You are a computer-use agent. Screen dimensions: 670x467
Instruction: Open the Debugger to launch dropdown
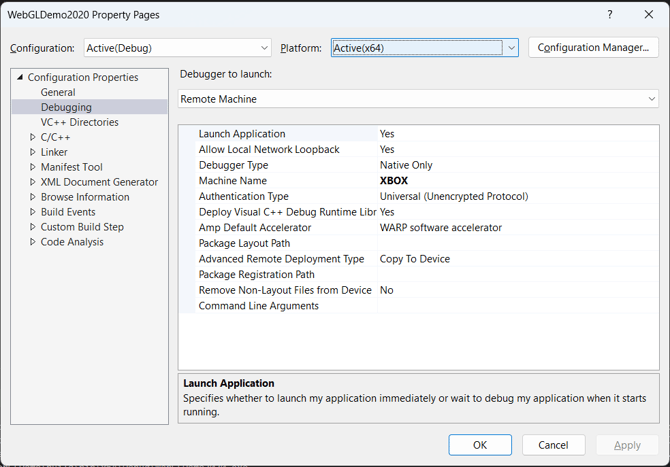(418, 99)
